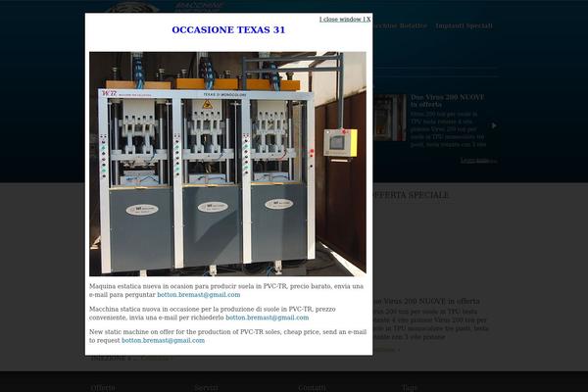Click 'Tags' footer heading
The height and width of the screenshot is (392, 588).
[409, 388]
